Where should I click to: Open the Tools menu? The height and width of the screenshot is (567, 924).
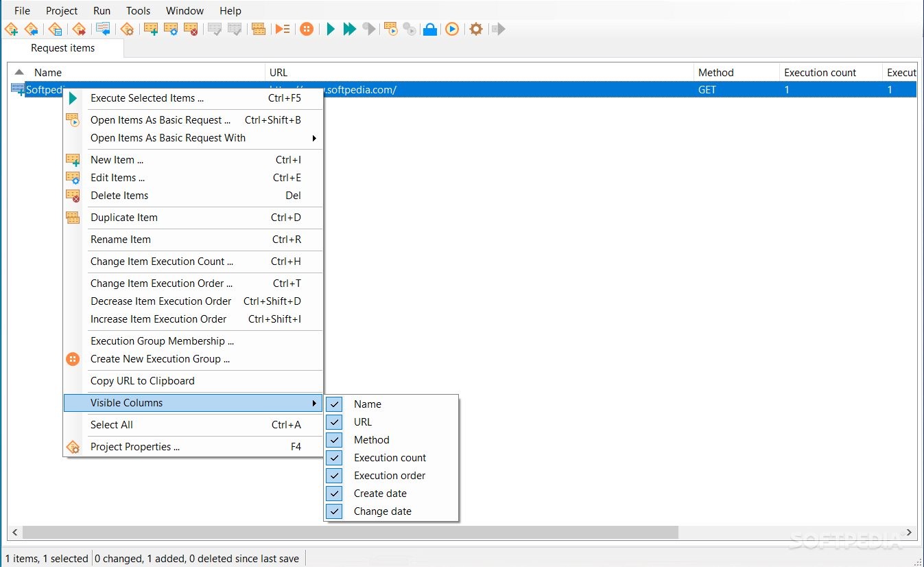[x=139, y=11]
